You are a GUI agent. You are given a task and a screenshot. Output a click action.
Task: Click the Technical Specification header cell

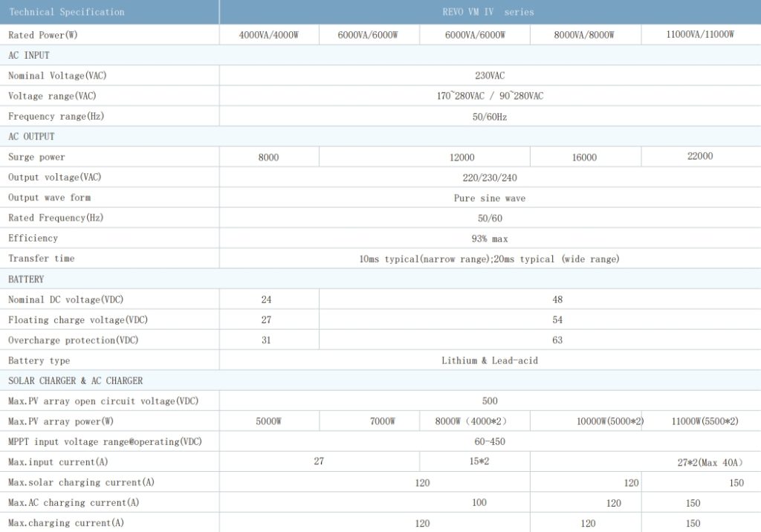coord(67,12)
